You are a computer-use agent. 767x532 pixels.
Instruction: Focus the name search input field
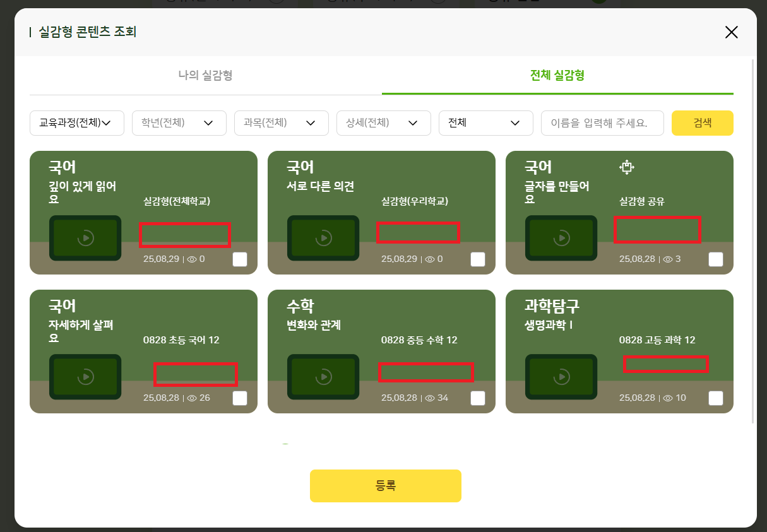point(602,123)
